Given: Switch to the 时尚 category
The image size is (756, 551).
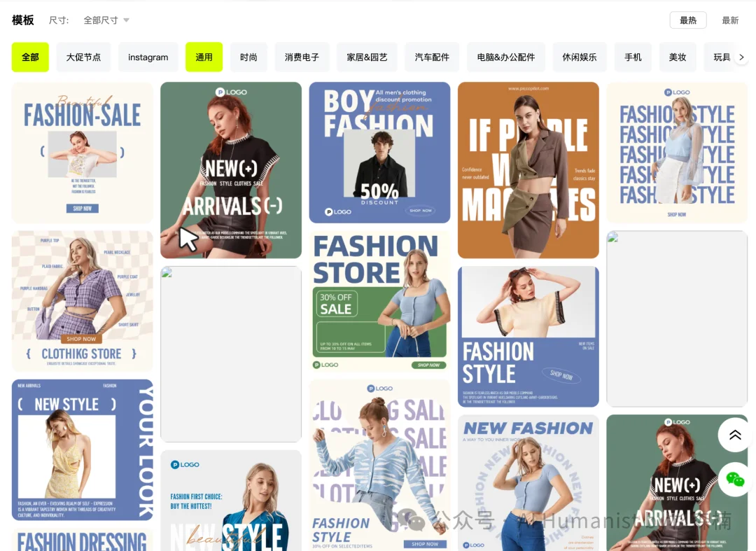Looking at the screenshot, I should [x=248, y=57].
